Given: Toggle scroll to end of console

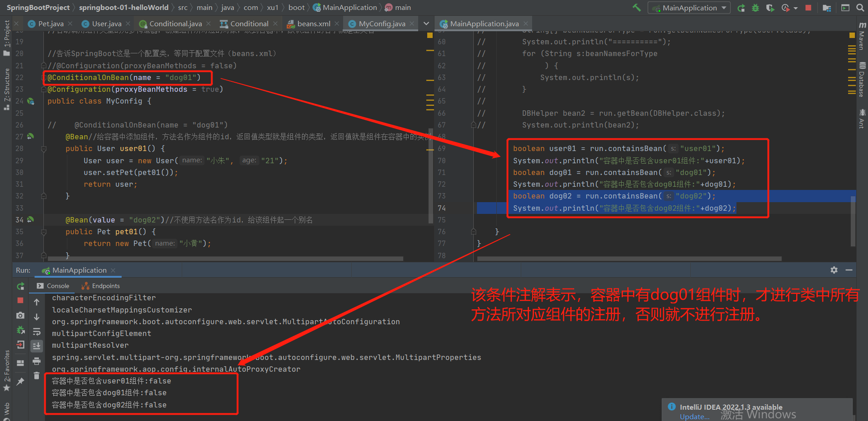Looking at the screenshot, I should (x=37, y=346).
